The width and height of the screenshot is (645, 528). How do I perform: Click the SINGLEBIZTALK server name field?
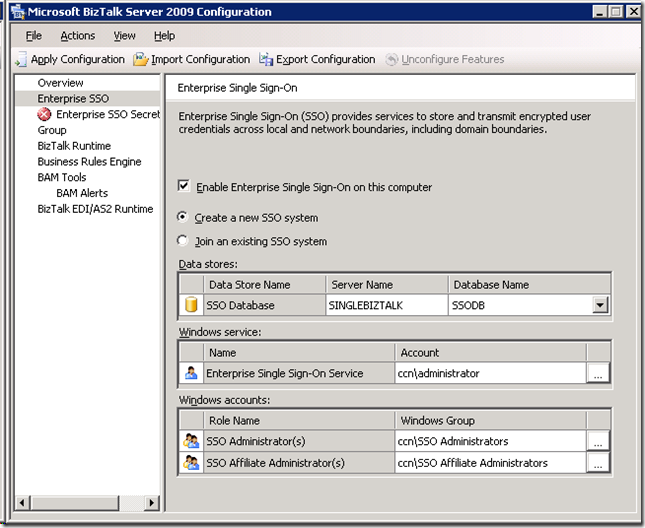[x=387, y=305]
